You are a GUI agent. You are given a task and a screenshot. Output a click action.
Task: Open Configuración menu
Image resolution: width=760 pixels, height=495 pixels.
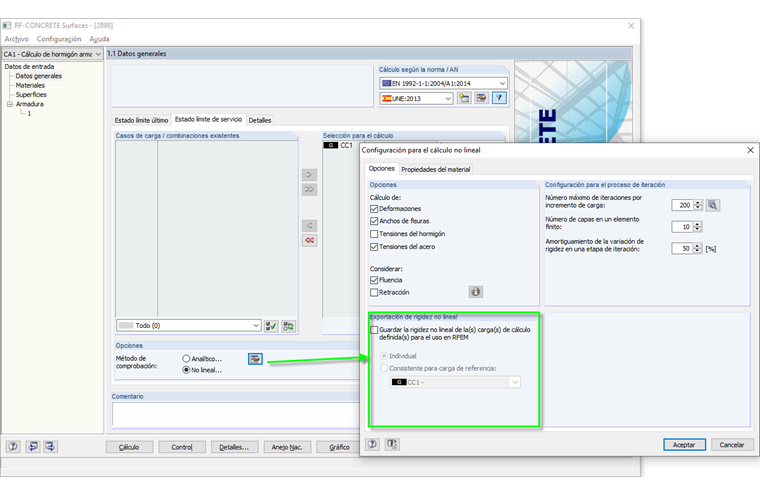59,39
